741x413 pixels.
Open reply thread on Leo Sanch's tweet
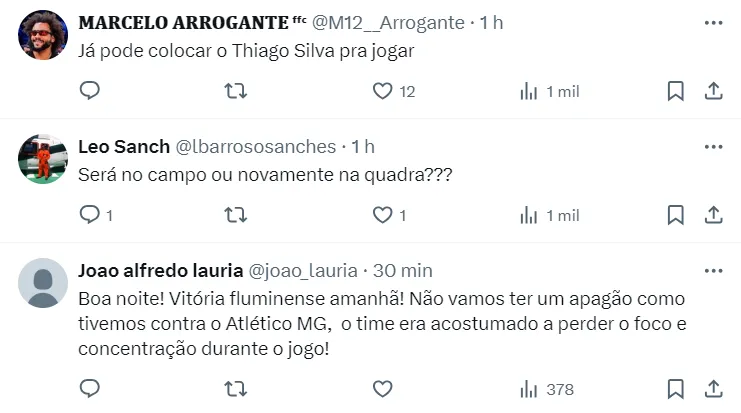click(x=89, y=215)
